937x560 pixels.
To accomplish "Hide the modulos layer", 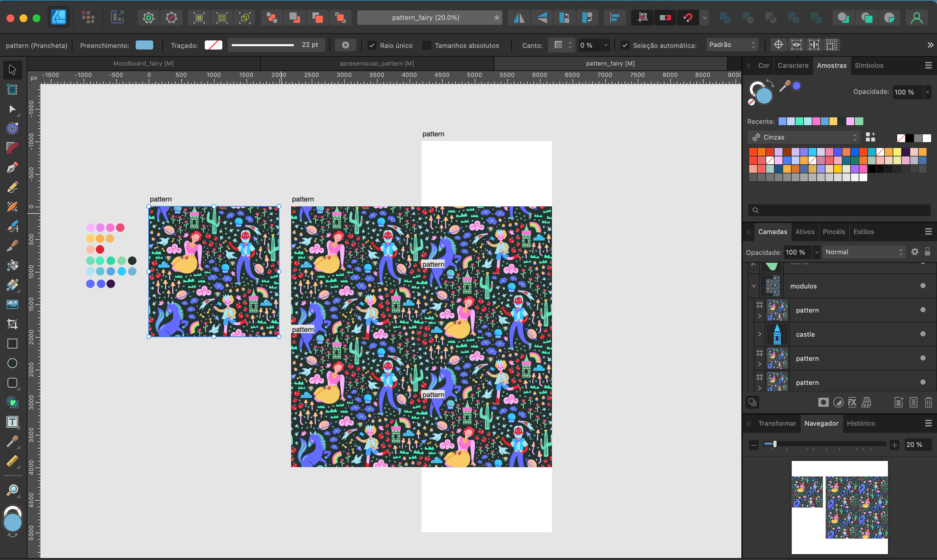I will [923, 286].
